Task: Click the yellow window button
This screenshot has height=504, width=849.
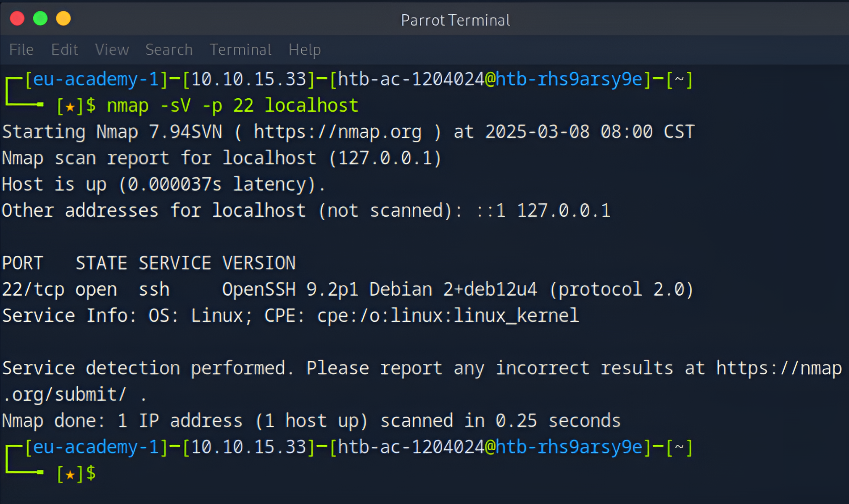Action: 63,18
